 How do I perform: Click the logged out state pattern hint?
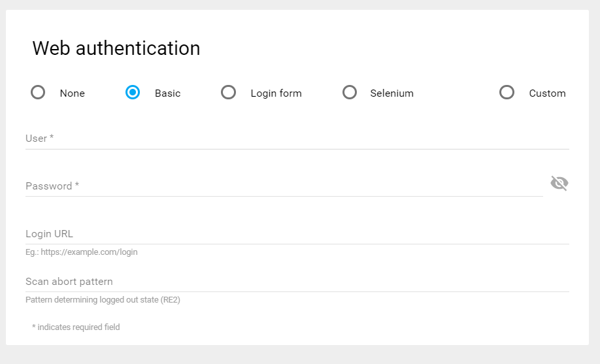coord(103,300)
